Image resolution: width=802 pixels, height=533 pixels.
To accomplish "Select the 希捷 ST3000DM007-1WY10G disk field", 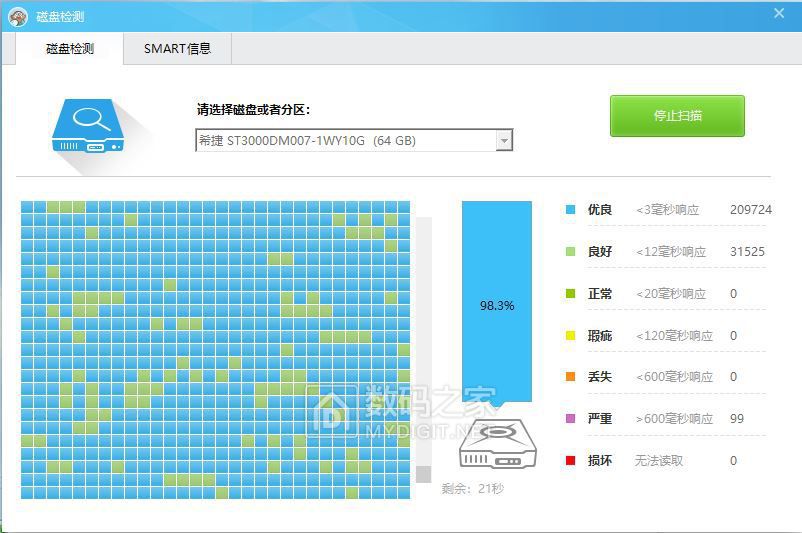I will tap(353, 140).
